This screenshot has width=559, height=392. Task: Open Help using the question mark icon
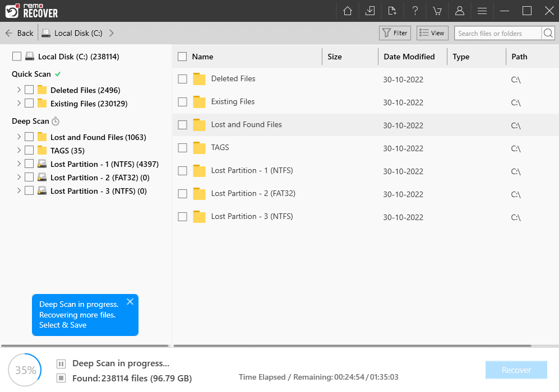coord(414,11)
